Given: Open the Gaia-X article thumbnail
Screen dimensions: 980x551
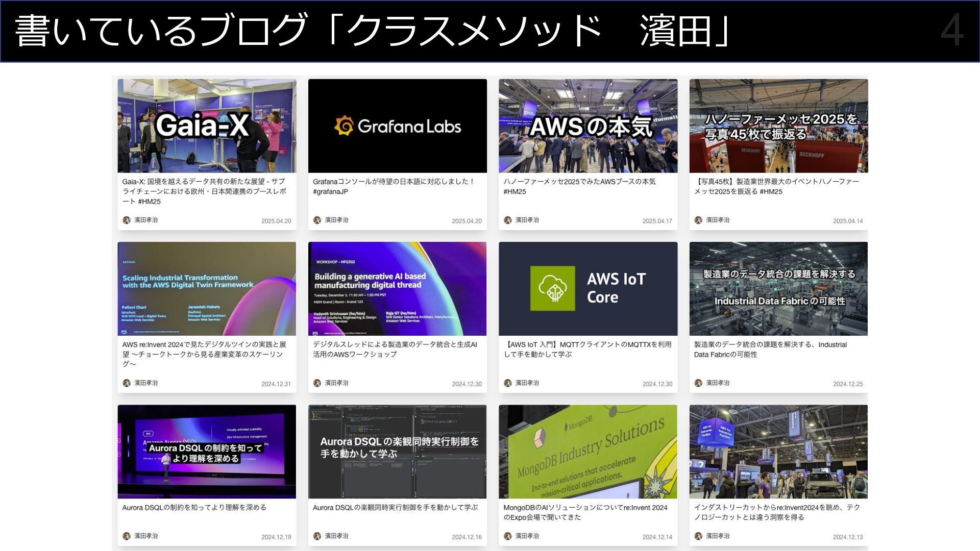Looking at the screenshot, I should (x=207, y=126).
